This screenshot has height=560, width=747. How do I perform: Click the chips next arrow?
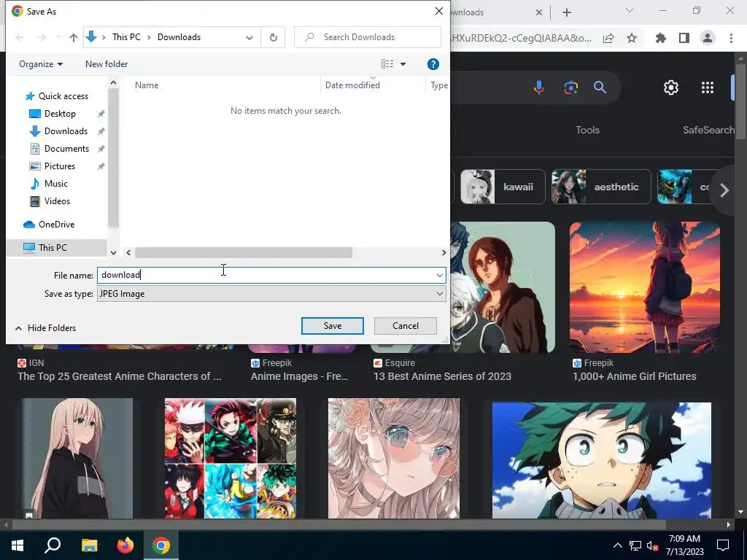[x=724, y=190]
